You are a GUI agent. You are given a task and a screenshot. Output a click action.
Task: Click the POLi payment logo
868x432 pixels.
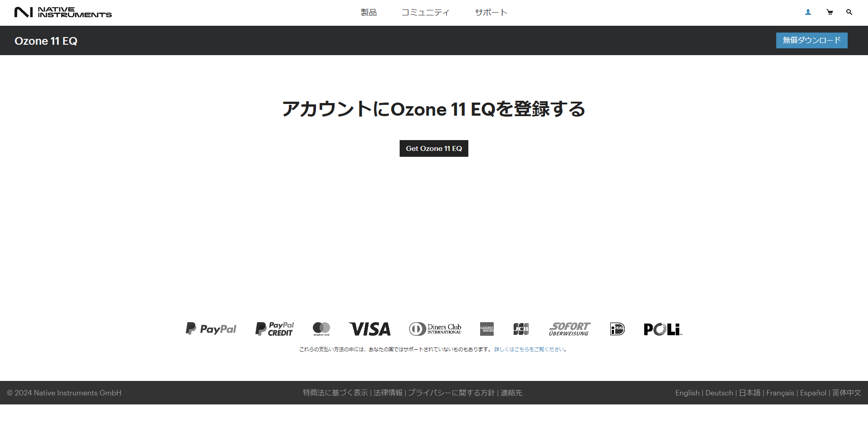click(662, 329)
